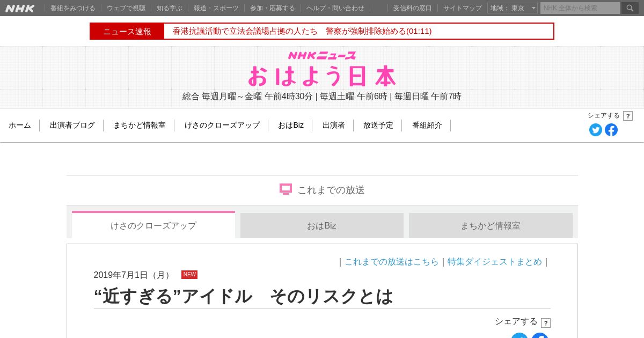This screenshot has width=644, height=338.
Task: Click the NHKニュース logo above title
Action: tap(322, 55)
